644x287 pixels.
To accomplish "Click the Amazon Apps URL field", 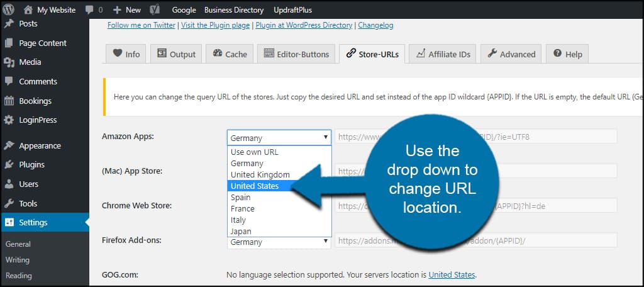I will tap(476, 137).
